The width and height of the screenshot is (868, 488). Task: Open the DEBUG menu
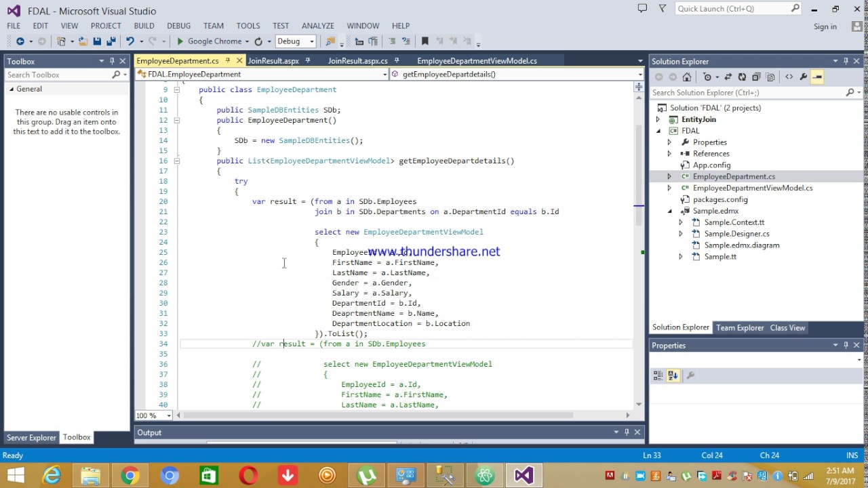click(178, 26)
